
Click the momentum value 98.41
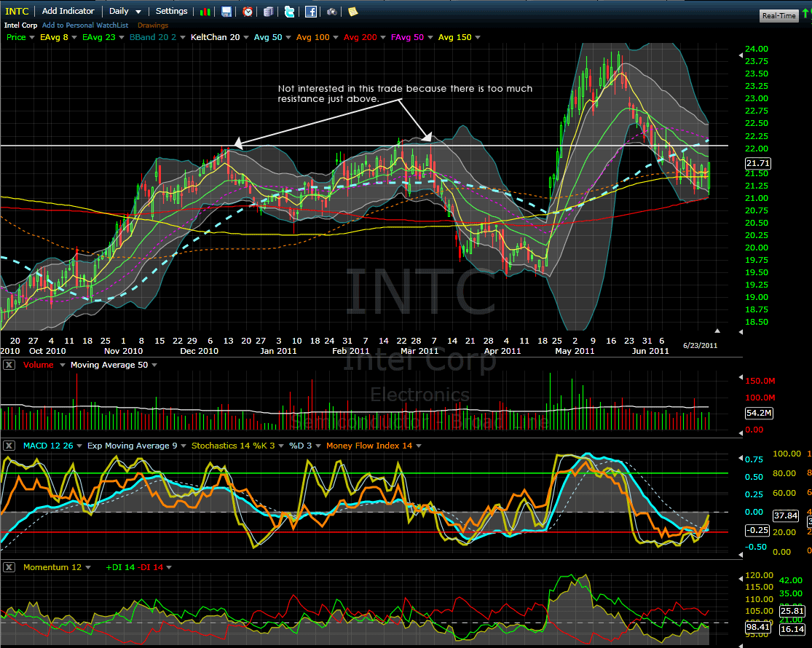point(758,628)
